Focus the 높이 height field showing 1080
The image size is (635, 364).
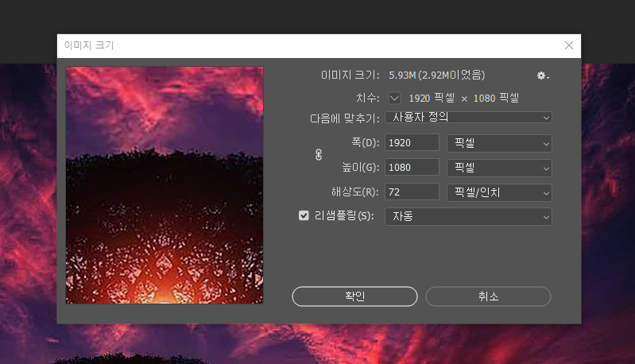412,168
